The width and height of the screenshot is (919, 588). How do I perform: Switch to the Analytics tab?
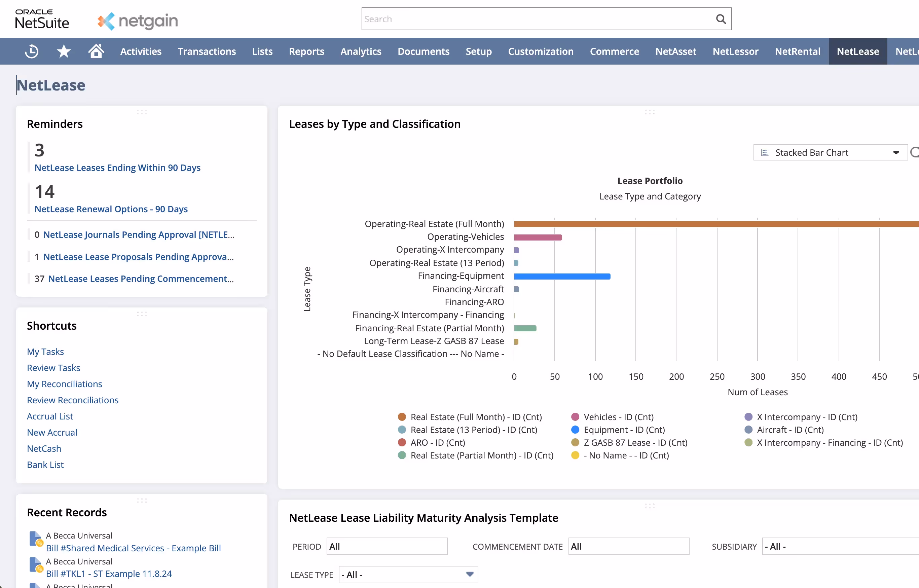[360, 51]
